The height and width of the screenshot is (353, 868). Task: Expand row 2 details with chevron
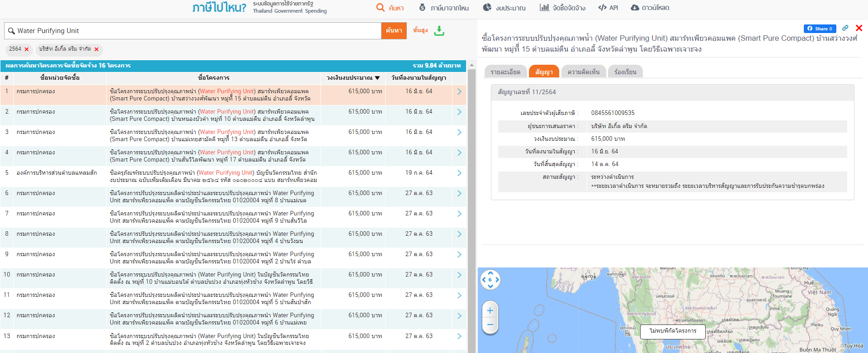click(x=459, y=112)
